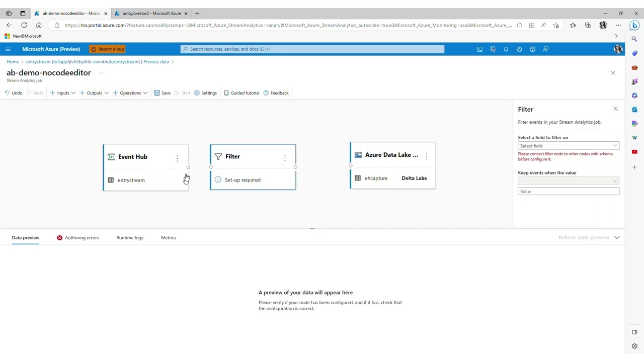Switch to Authoring errors tab

point(77,238)
